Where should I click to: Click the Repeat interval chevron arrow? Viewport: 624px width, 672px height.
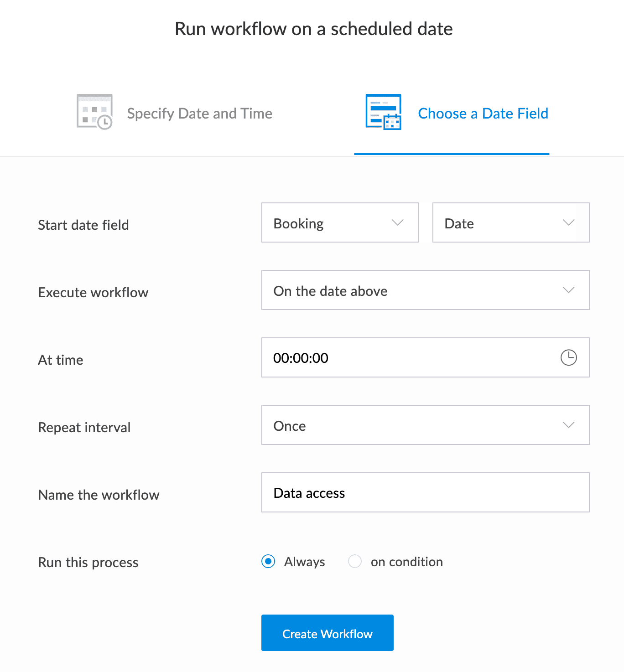tap(568, 425)
